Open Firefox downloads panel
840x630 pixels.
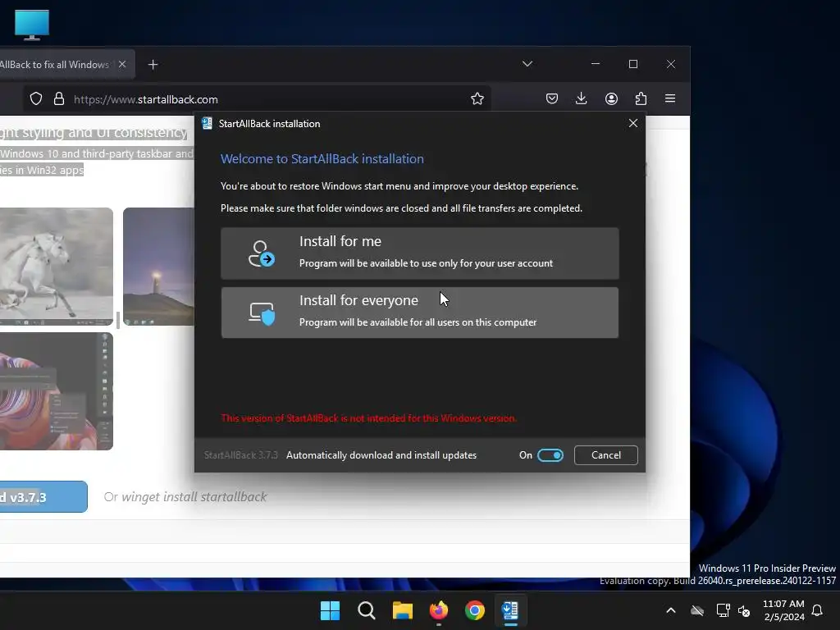click(582, 98)
